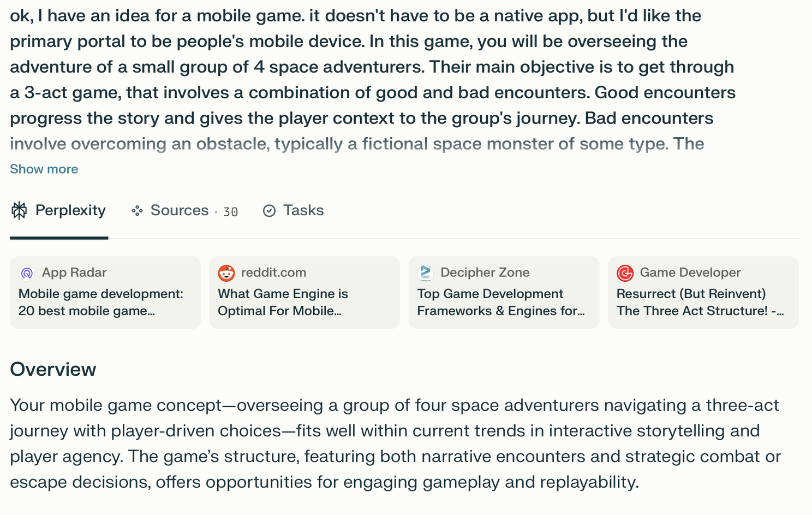Open the Sources tab
Image resolution: width=812 pixels, height=515 pixels.
(x=184, y=211)
